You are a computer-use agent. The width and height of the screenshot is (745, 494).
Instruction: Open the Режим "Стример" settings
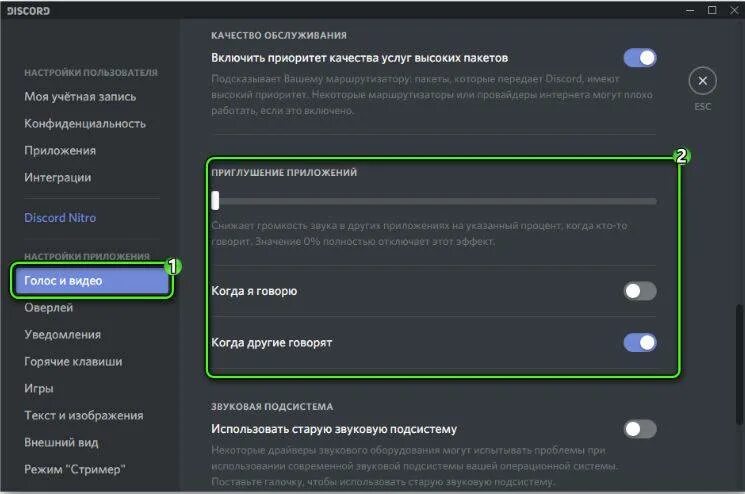point(75,469)
